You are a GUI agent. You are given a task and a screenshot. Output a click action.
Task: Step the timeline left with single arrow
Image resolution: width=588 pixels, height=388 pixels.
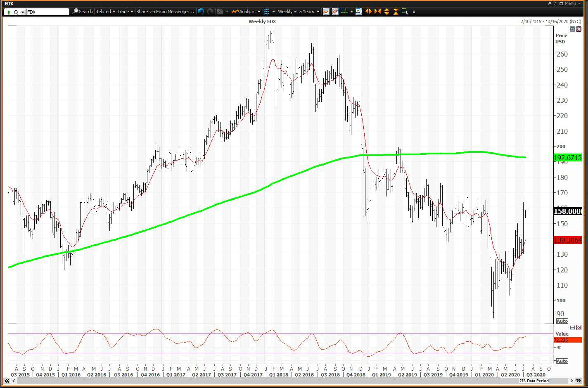pyautogui.click(x=14, y=381)
